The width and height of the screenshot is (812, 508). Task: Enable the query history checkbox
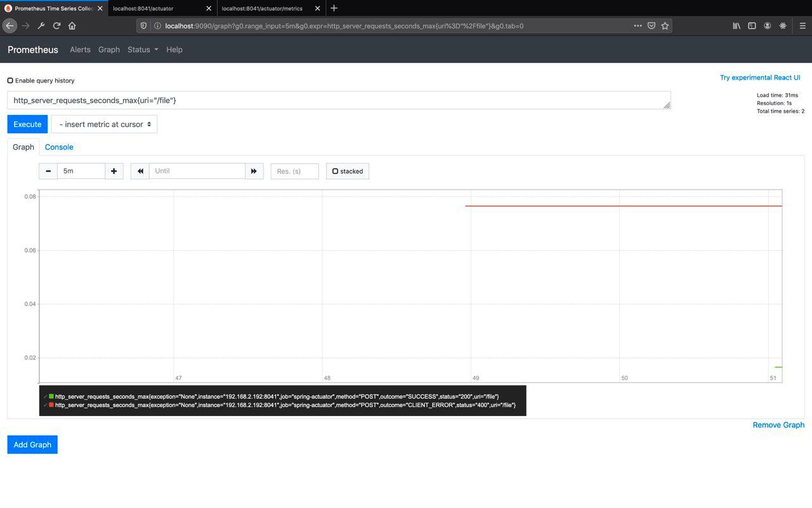[x=10, y=81]
